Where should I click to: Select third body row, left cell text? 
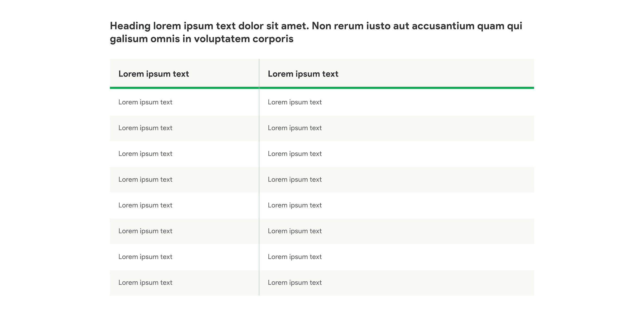click(145, 154)
